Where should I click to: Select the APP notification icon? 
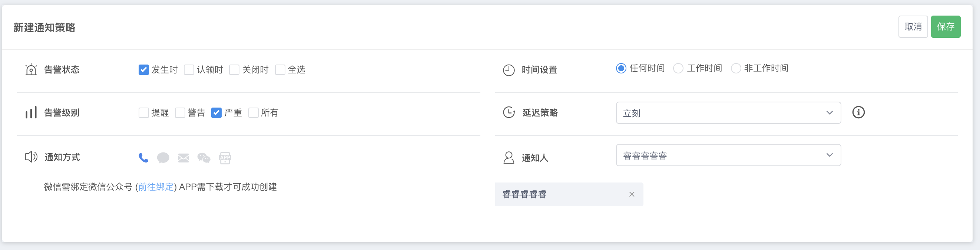[225, 158]
